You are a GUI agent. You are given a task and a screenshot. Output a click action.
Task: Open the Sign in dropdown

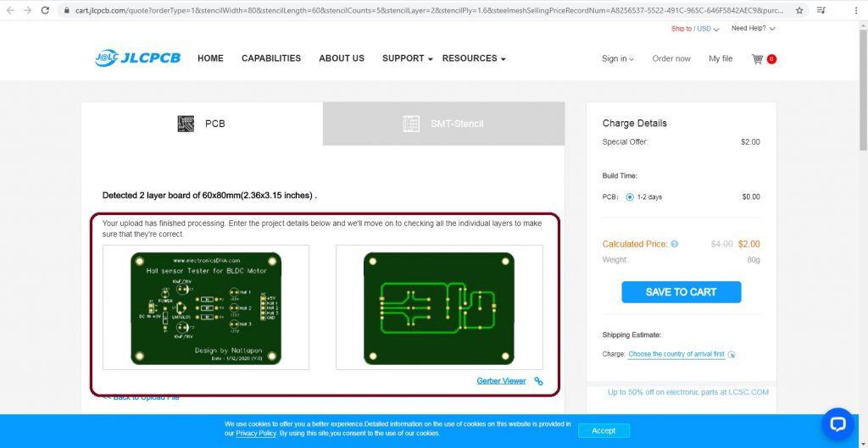tap(618, 58)
